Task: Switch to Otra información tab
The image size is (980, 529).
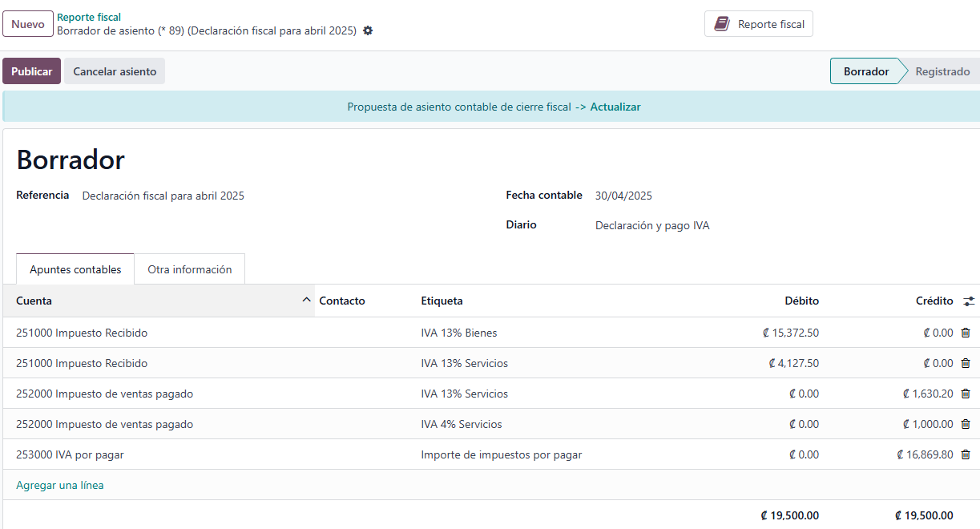Action: pyautogui.click(x=189, y=269)
